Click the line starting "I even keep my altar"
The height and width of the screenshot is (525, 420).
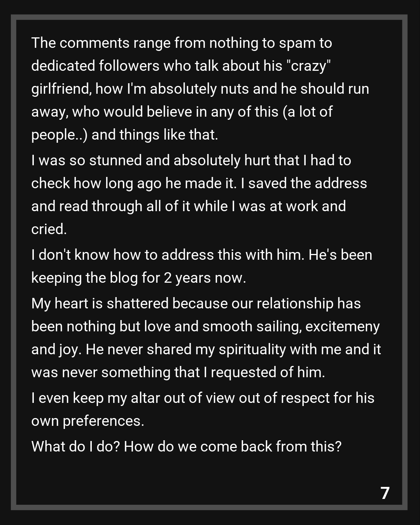click(x=202, y=398)
